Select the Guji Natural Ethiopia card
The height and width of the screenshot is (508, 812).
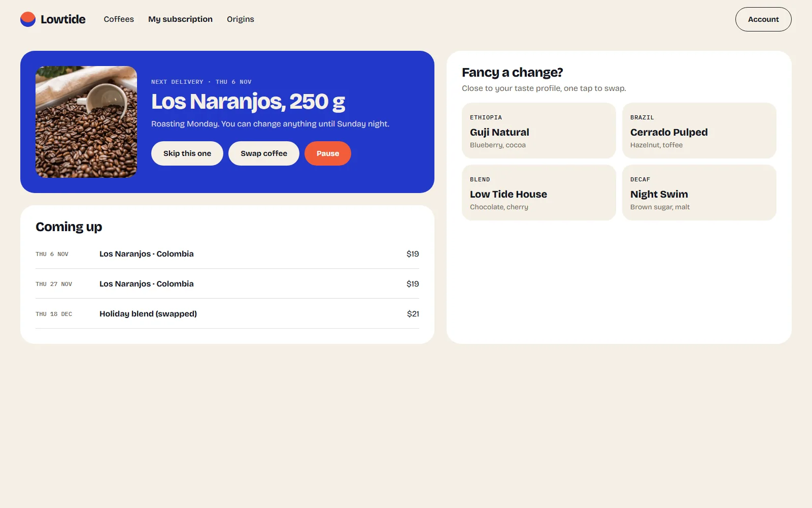tap(539, 131)
